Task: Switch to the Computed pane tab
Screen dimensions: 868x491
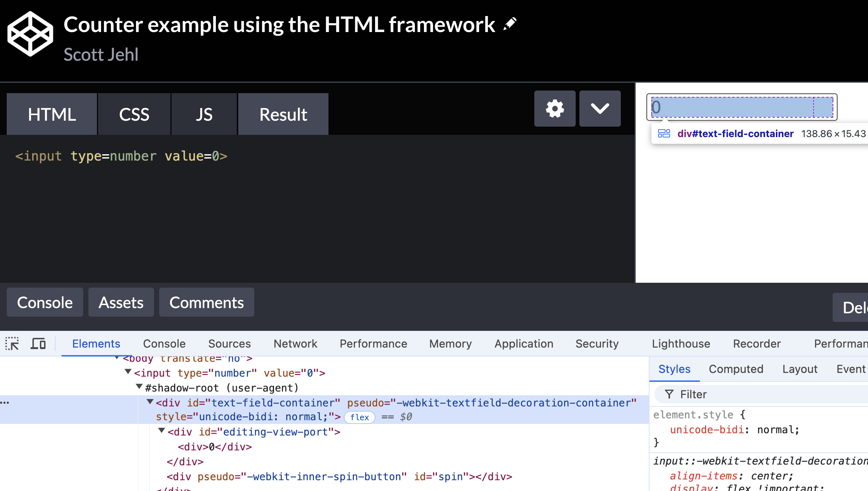Action: [x=736, y=369]
